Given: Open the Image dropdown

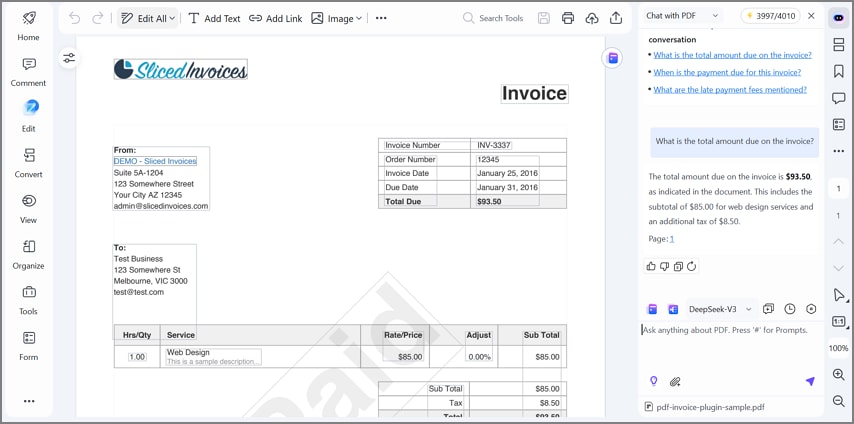Looking at the screenshot, I should pos(336,18).
